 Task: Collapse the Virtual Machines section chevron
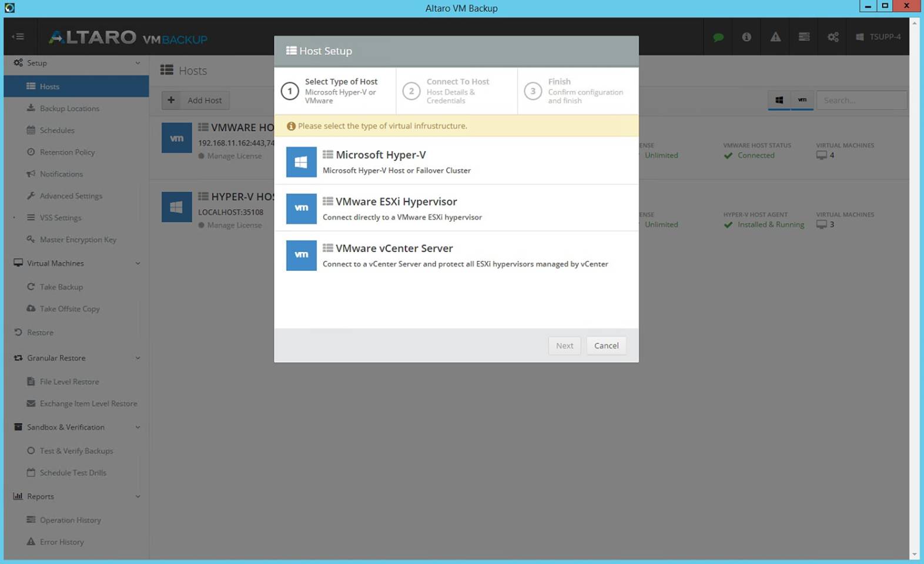138,263
